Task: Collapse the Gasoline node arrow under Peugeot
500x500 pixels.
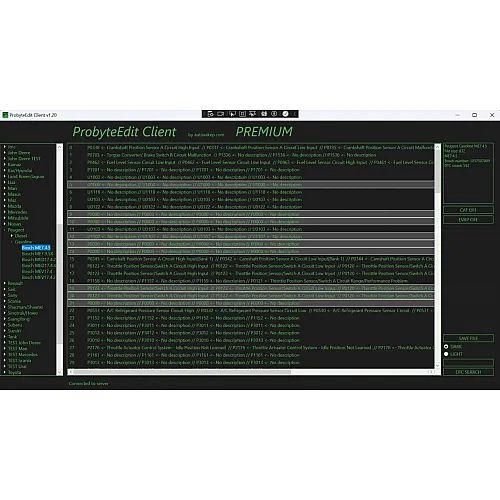Action: [x=12, y=242]
